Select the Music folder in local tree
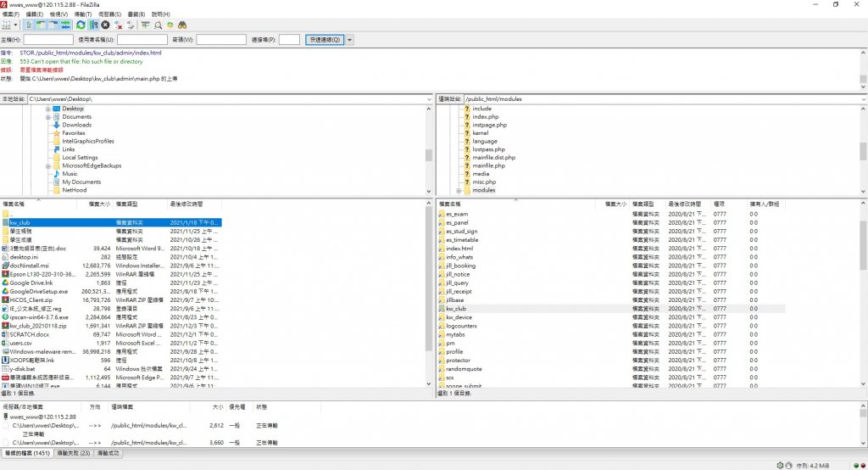The height and width of the screenshot is (470, 868). (70, 173)
